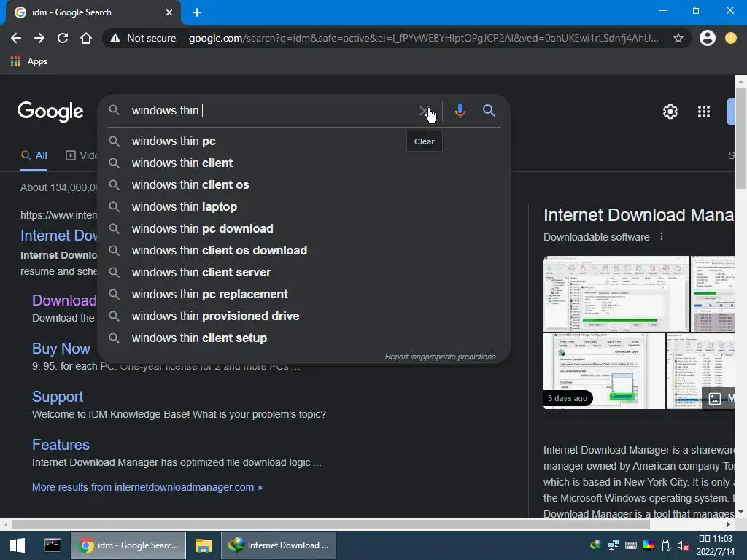Clear the search box with X
The height and width of the screenshot is (560, 747).
[x=424, y=111]
